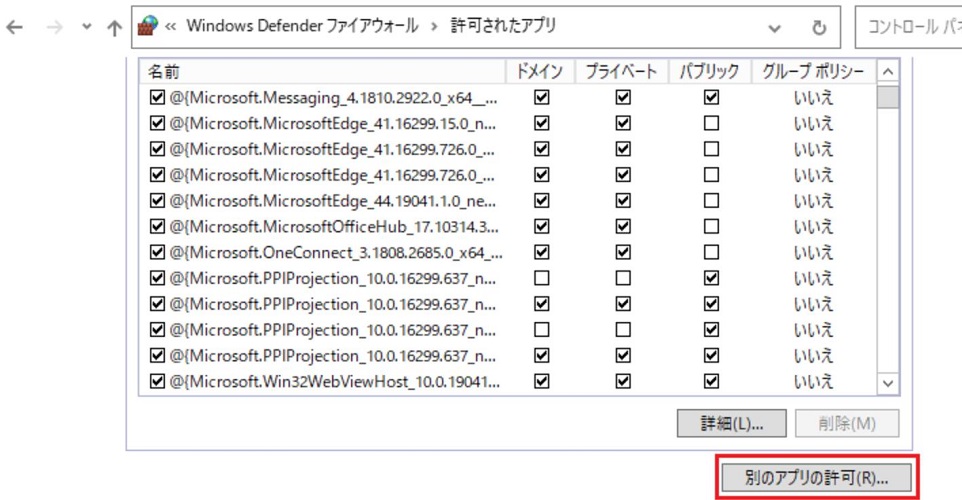Sort by プライベート column header

(x=621, y=71)
